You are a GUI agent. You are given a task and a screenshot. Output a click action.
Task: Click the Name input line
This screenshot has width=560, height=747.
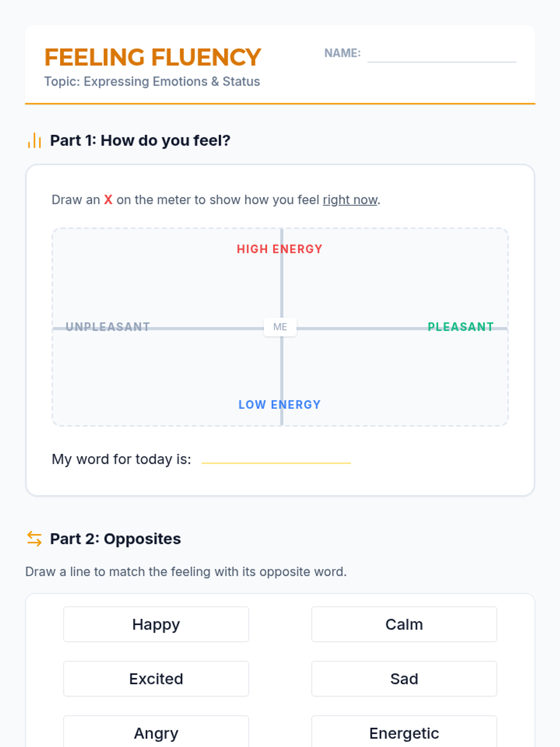pos(441,55)
